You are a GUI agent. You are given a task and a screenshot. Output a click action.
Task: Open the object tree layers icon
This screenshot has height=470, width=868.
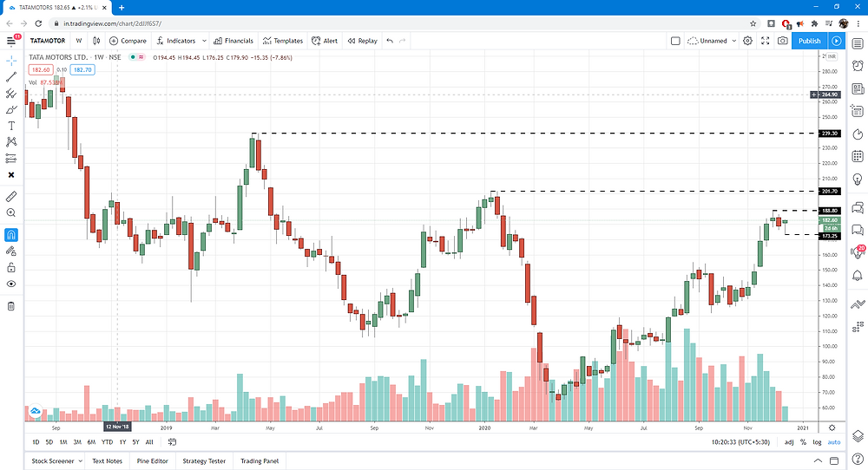click(x=858, y=435)
